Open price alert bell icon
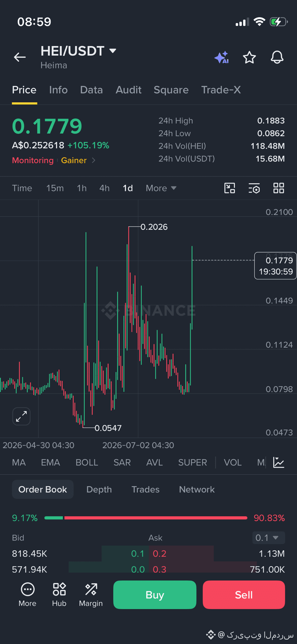Image resolution: width=297 pixels, height=644 pixels. click(277, 57)
